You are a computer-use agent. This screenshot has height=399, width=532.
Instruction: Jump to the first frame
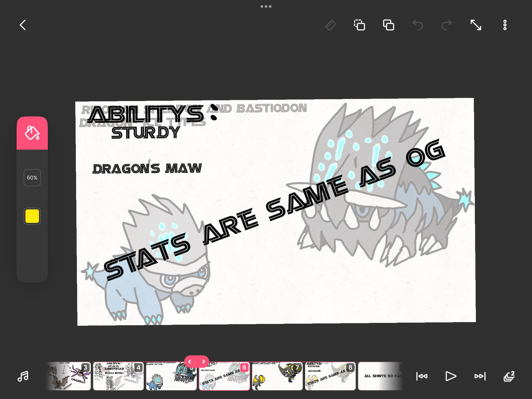(422, 376)
